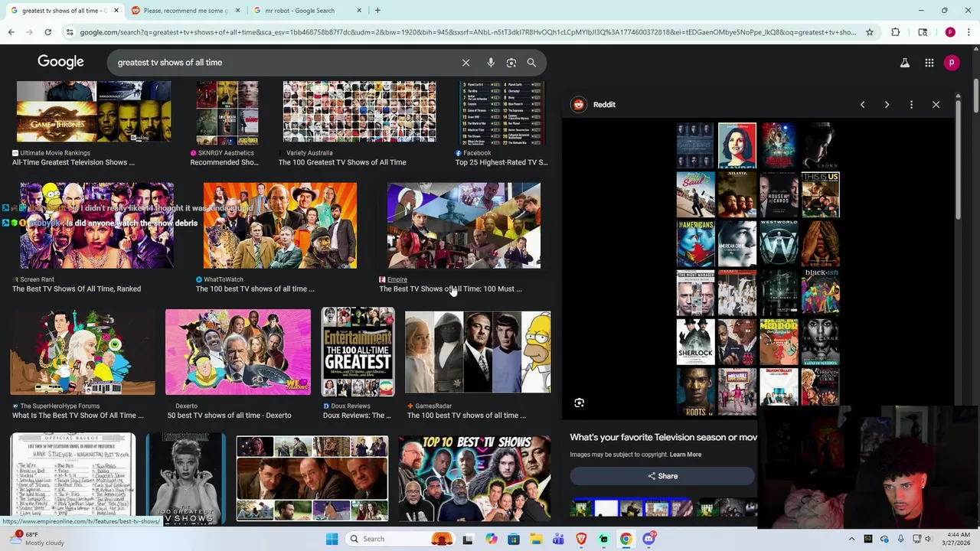The height and width of the screenshot is (551, 980).
Task: Open File Explorer from the taskbar
Action: point(536,539)
